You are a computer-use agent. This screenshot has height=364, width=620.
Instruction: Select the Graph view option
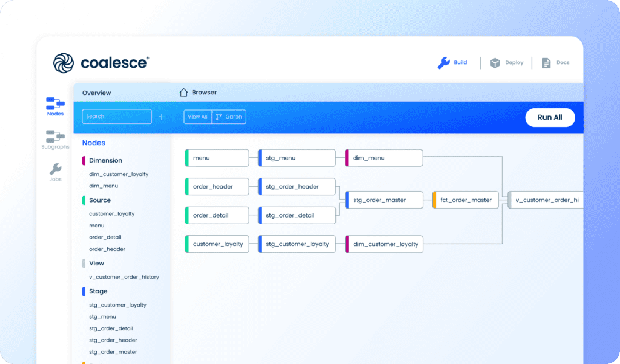(229, 117)
